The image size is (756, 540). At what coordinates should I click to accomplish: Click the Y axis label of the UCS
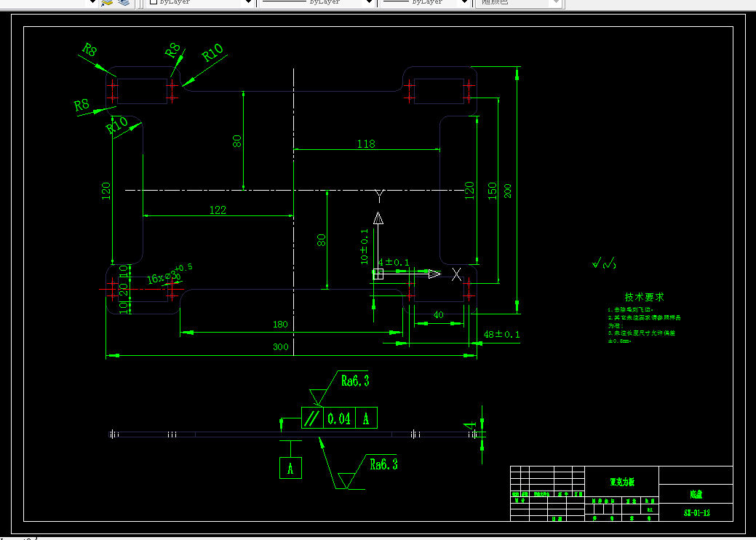[379, 196]
